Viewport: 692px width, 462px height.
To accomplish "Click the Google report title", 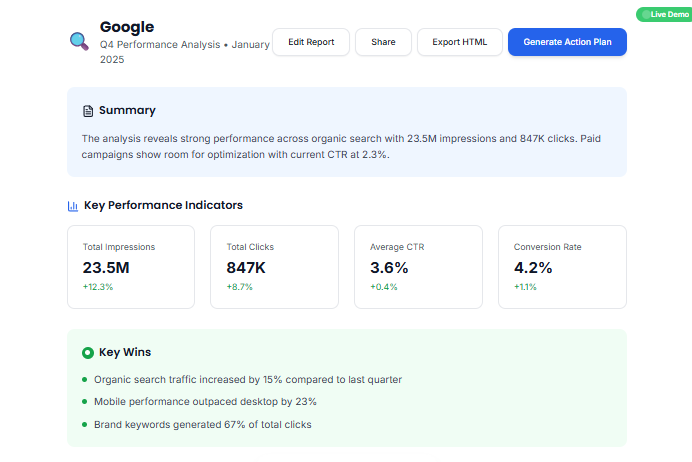I will pos(127,27).
